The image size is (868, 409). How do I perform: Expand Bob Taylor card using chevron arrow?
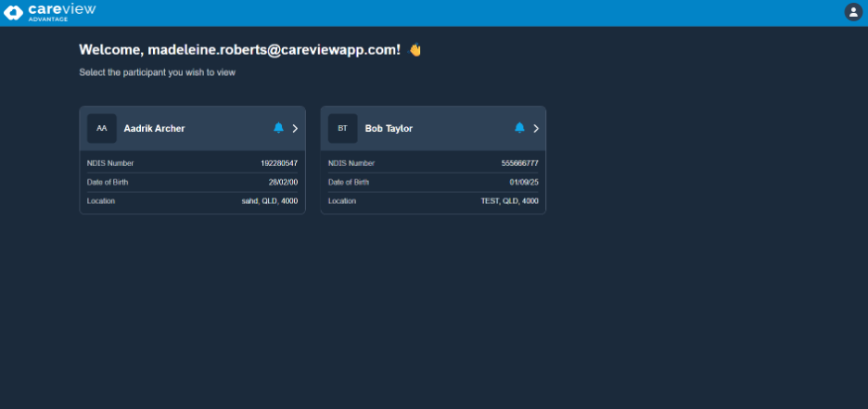(536, 128)
